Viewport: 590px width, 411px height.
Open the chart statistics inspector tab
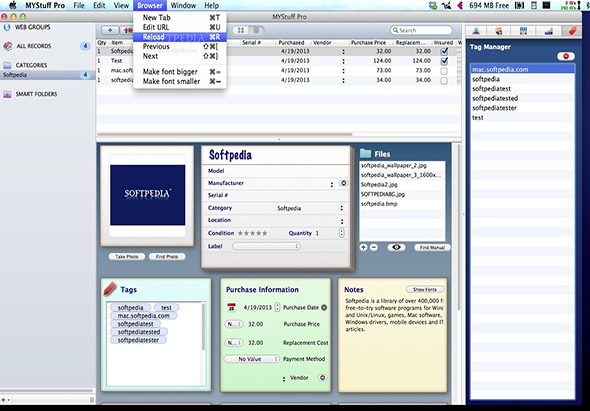548,31
